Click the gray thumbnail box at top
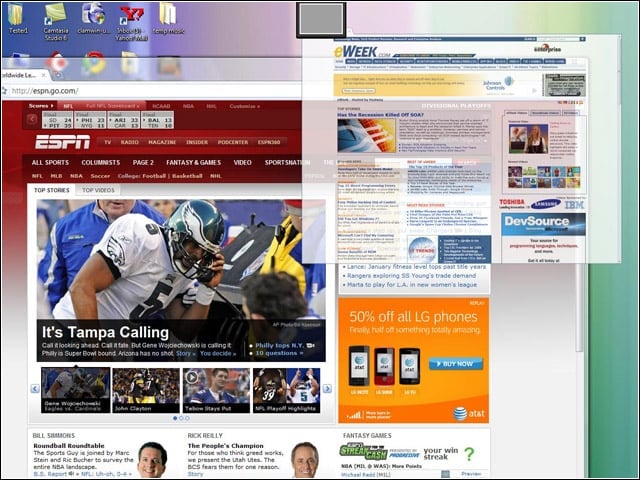The height and width of the screenshot is (480, 640). 321,20
